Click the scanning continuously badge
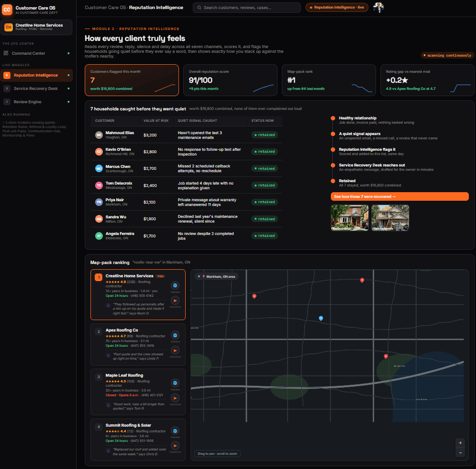Screen dimensions: 476x469 [x=447, y=55]
